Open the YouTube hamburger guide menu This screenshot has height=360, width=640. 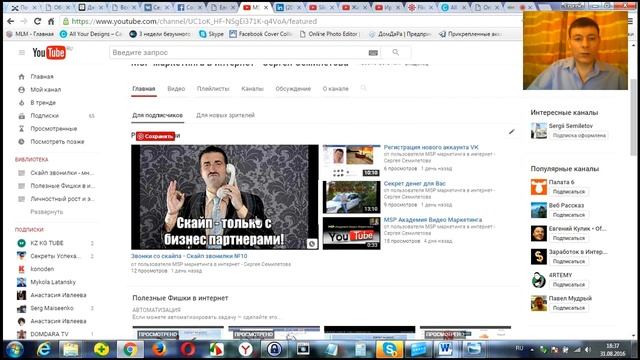click(x=22, y=52)
